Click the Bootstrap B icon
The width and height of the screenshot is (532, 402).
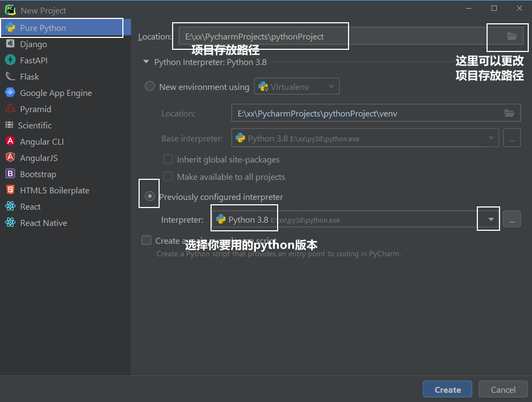tap(10, 173)
